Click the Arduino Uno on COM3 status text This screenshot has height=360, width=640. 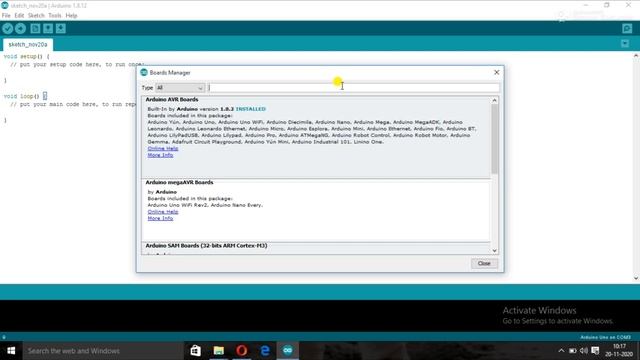pos(605,337)
